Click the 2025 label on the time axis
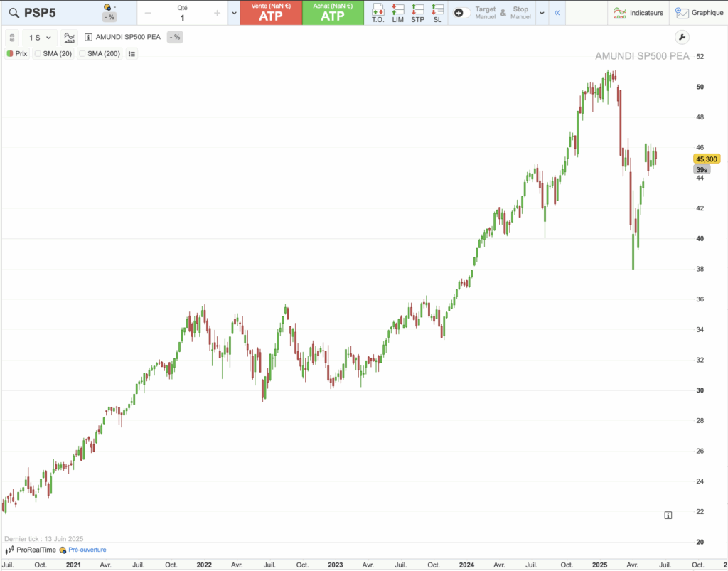 click(599, 565)
